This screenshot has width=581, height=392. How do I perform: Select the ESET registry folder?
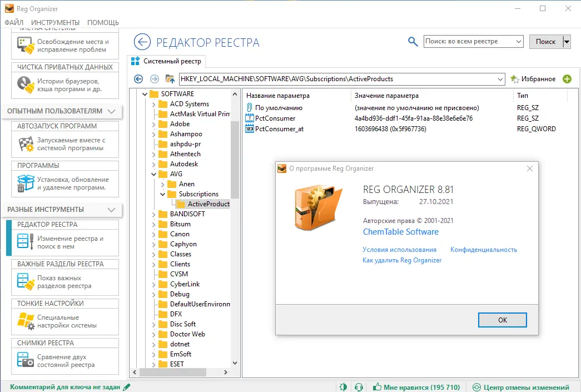pos(177,364)
